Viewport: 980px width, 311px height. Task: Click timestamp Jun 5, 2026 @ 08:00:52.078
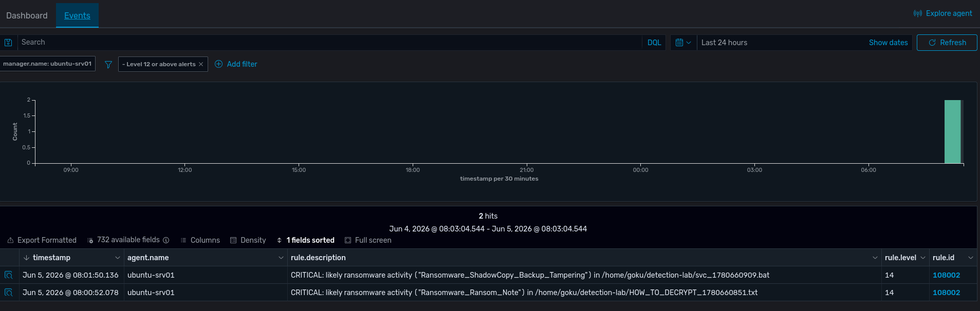pyautogui.click(x=70, y=293)
